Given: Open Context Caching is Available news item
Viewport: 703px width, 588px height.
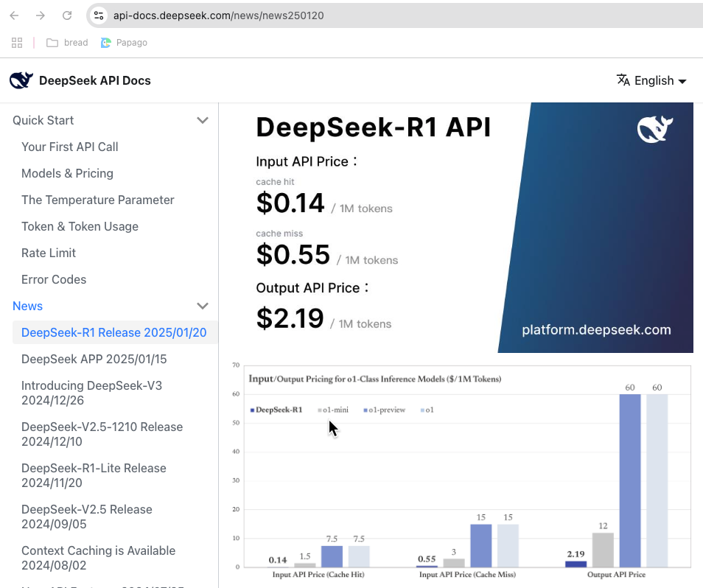Looking at the screenshot, I should tap(99, 558).
